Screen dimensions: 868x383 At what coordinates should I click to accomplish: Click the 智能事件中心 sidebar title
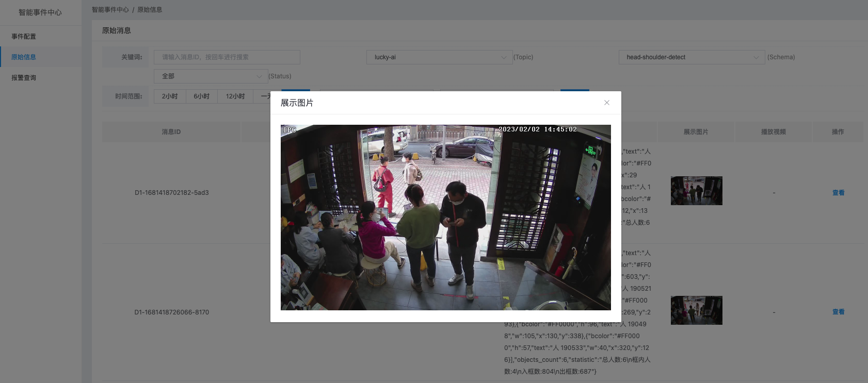[x=40, y=12]
